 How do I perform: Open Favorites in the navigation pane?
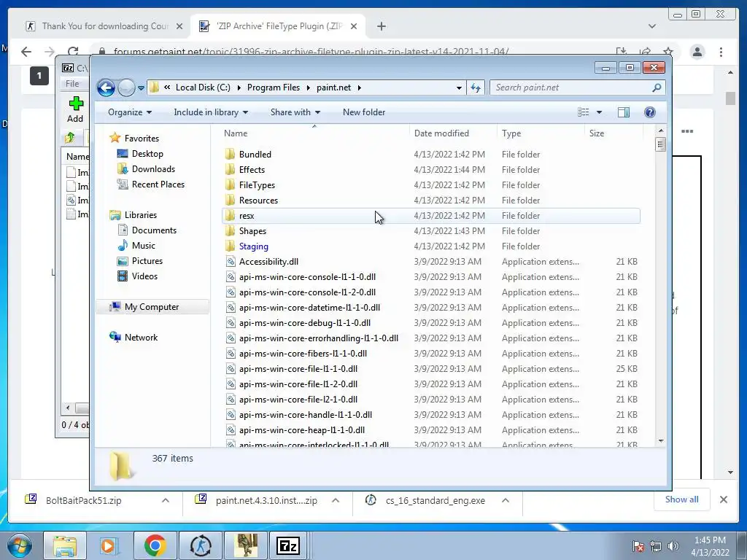pos(142,138)
